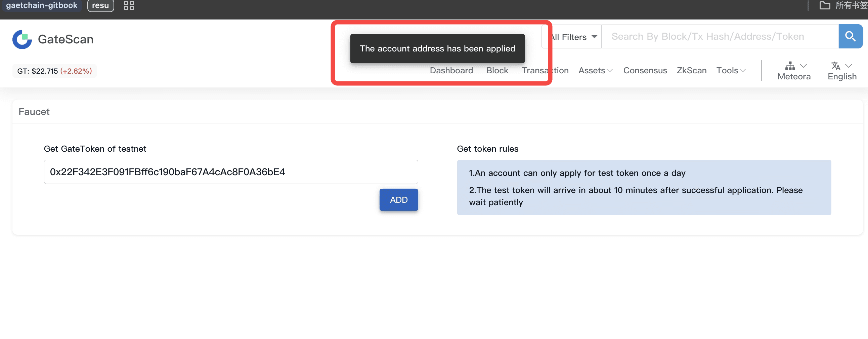This screenshot has width=868, height=339.
Task: Click the language translate icon
Action: [835, 66]
